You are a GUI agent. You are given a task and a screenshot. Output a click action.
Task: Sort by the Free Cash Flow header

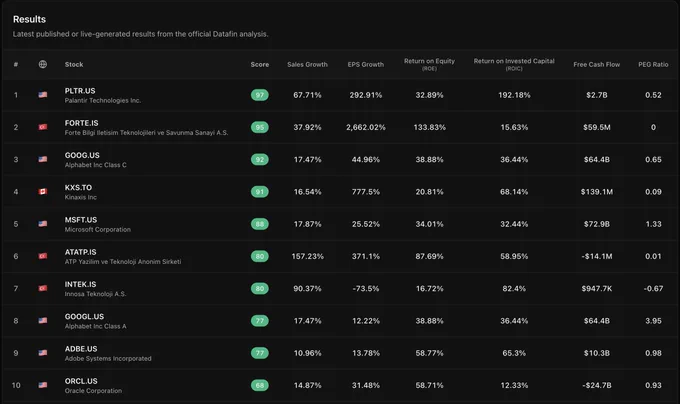coord(597,64)
